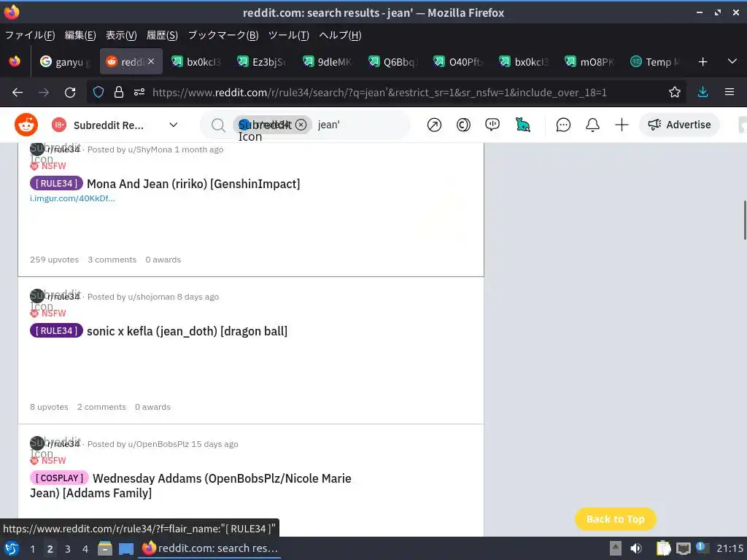Screen dimensions: 747x560
Task: Open post sonic x kefla (jean_doth)
Action: [187, 331]
